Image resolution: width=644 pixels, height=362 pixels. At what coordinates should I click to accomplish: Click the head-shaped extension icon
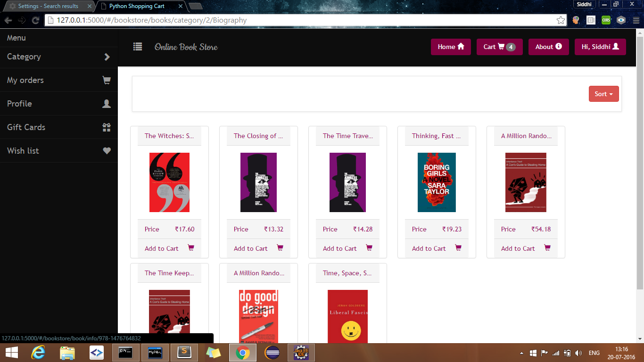[576, 20]
